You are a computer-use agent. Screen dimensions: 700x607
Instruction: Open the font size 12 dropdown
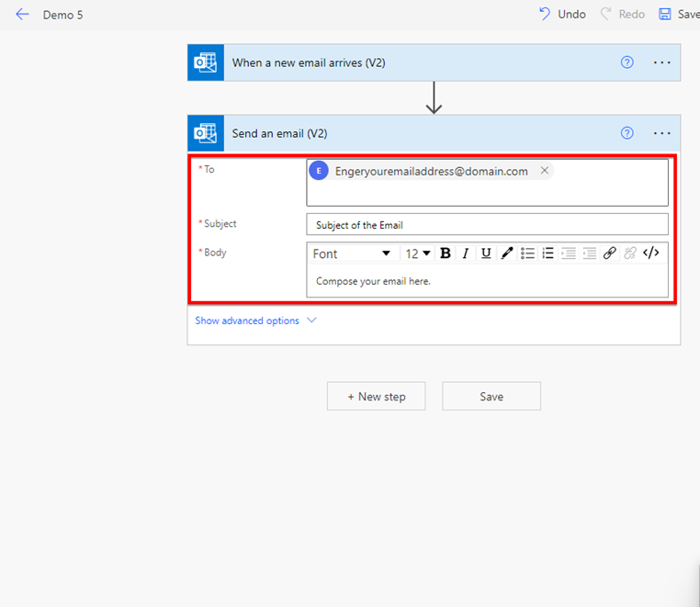[418, 253]
